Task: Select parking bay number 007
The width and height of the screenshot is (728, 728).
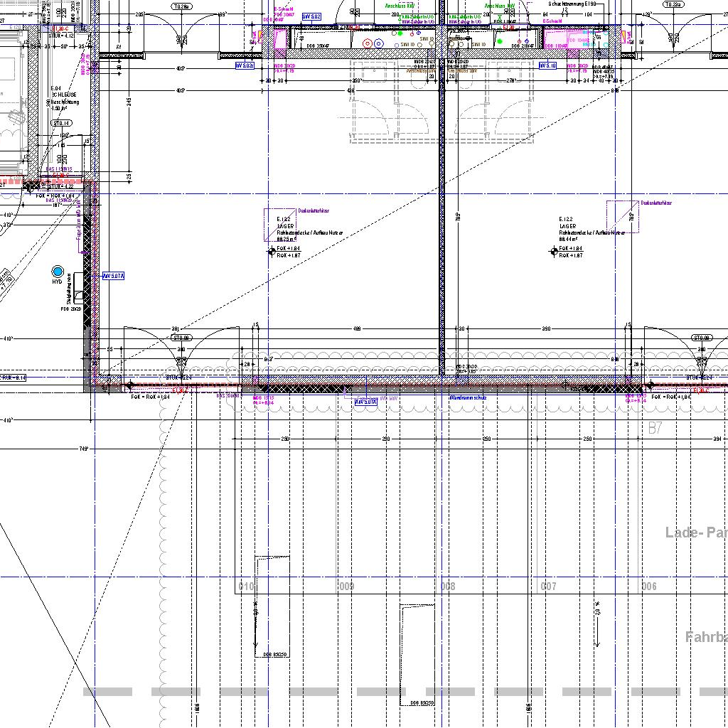Action: coord(548,587)
